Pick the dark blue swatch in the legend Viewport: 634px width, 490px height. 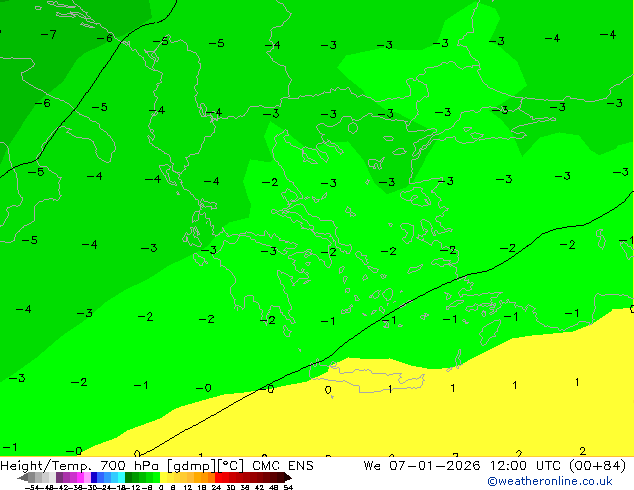coord(94,477)
